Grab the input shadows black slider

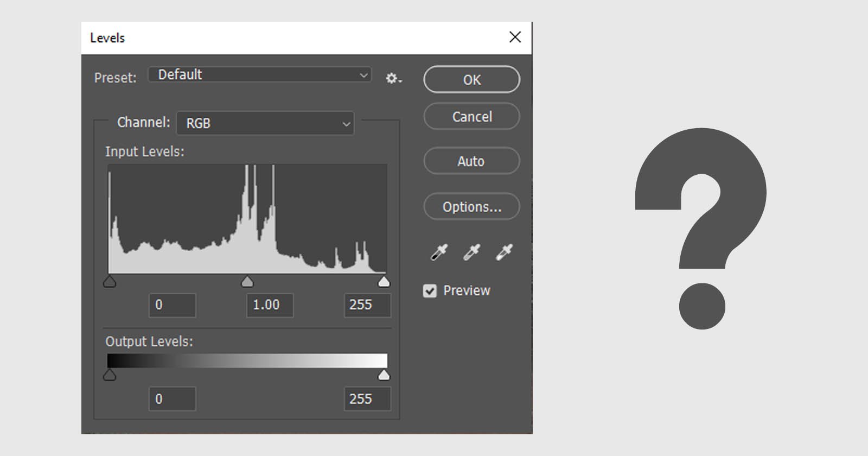point(110,281)
